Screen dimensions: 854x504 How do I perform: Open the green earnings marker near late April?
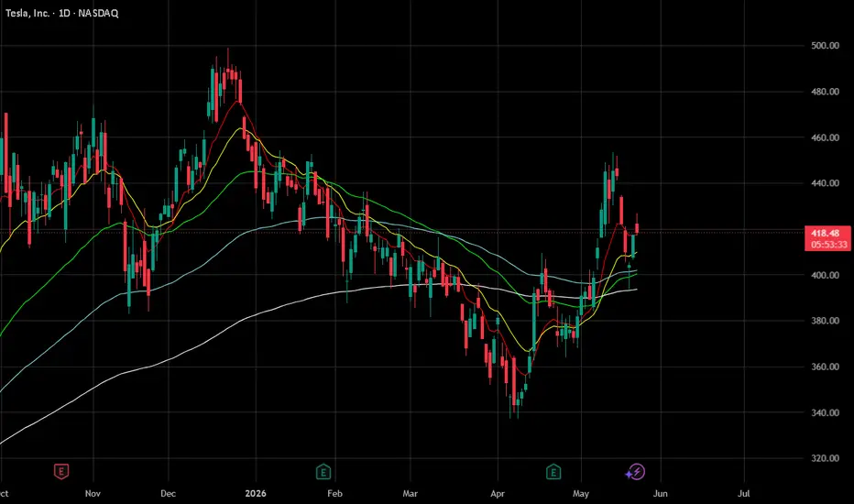tap(553, 472)
